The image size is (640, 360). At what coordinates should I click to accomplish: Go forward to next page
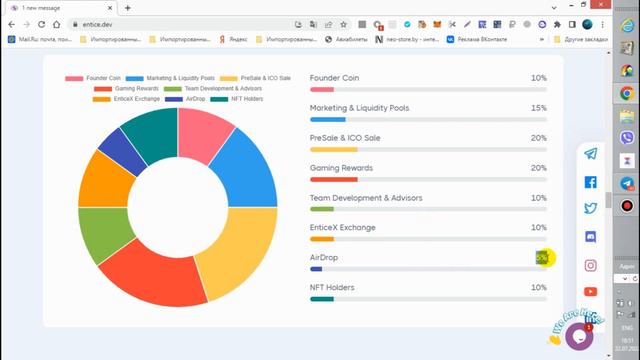click(27, 24)
